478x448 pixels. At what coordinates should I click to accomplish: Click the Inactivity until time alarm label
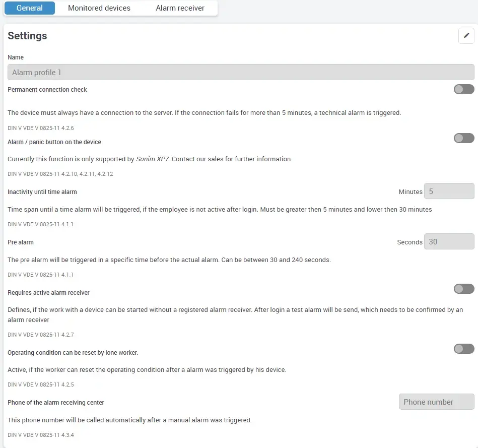[42, 192]
